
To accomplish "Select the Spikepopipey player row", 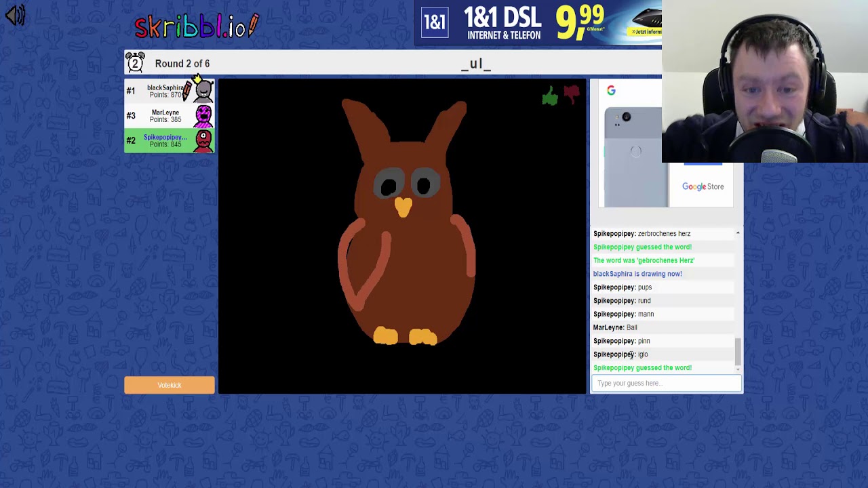I will coord(170,140).
